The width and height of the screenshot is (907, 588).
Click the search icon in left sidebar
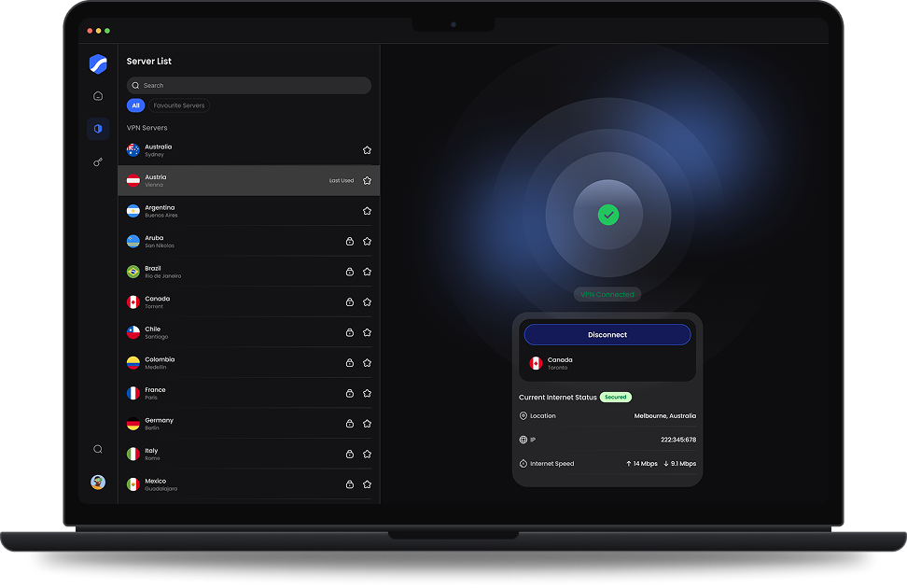(98, 449)
